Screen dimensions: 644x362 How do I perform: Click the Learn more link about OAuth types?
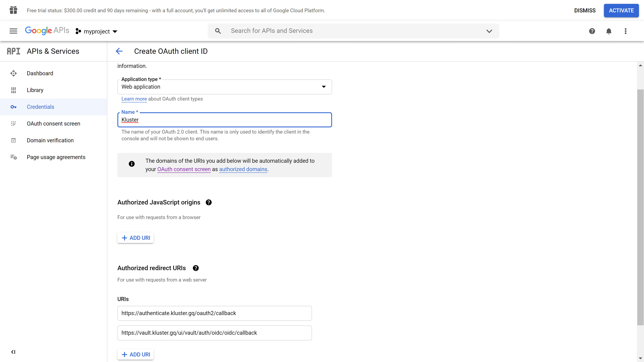[x=134, y=99]
